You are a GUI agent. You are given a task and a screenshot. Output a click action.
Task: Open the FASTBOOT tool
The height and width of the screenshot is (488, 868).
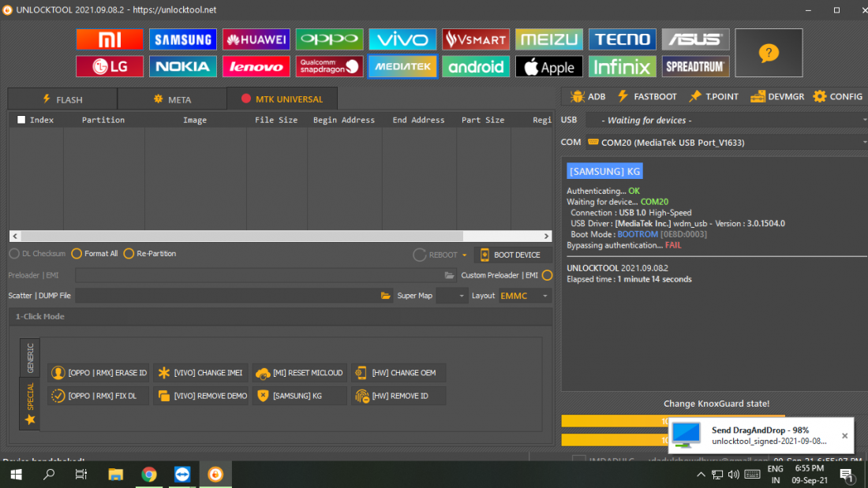point(646,96)
